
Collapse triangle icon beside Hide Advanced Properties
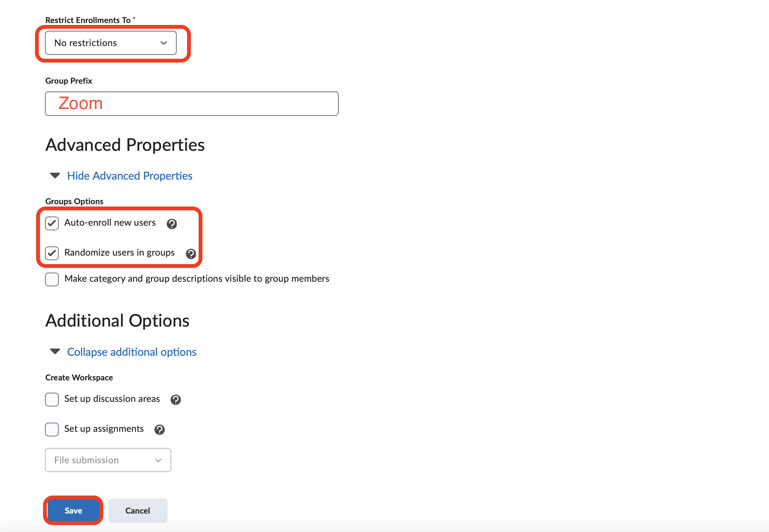coord(55,176)
